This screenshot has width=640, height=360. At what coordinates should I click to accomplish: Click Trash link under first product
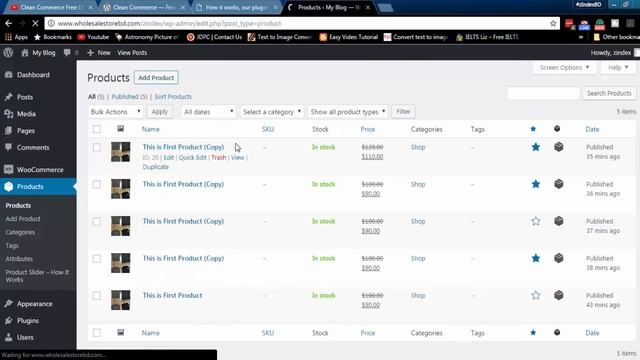(x=219, y=158)
